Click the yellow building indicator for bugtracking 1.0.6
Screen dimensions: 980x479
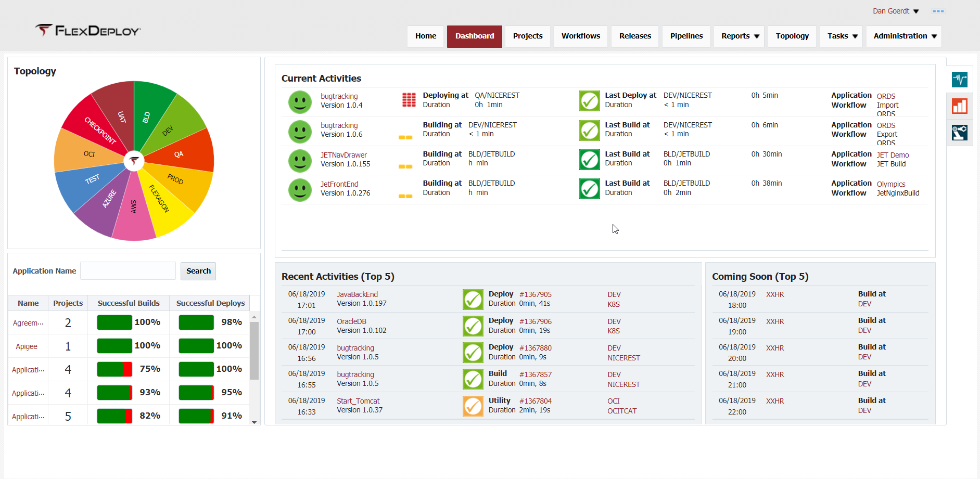coord(405,138)
